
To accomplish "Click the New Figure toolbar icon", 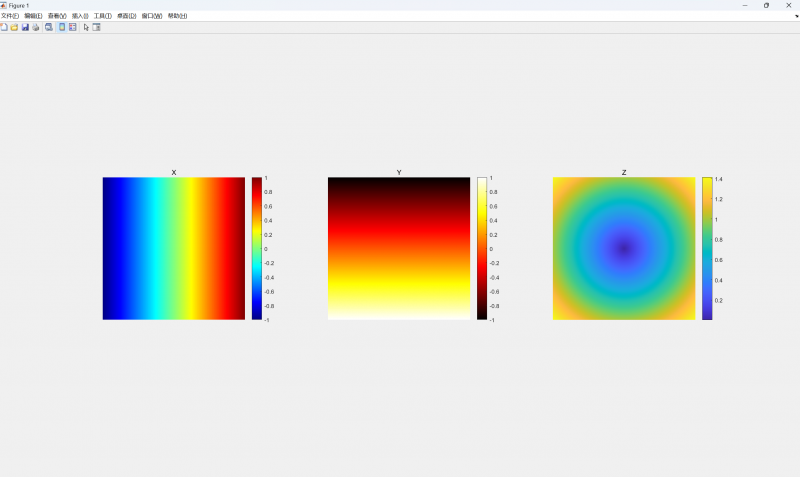I will 4,27.
